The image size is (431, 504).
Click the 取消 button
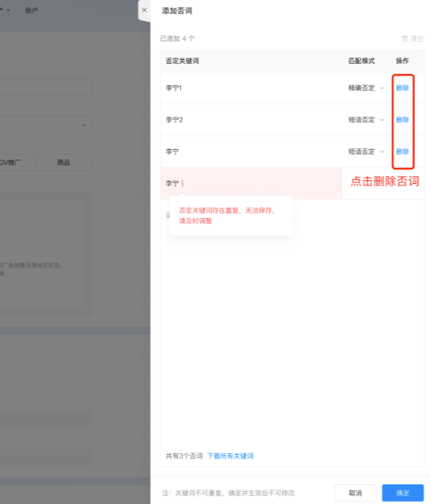(x=355, y=493)
